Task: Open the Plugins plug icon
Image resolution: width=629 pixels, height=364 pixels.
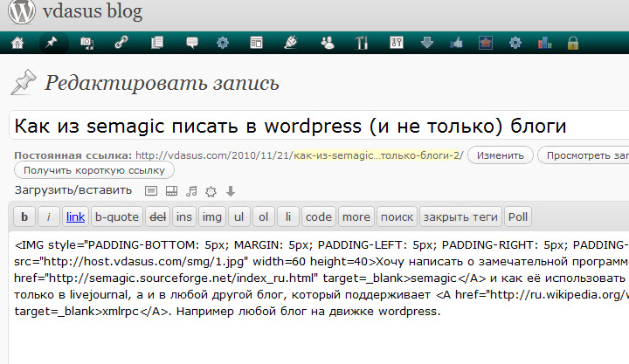Action: point(290,43)
